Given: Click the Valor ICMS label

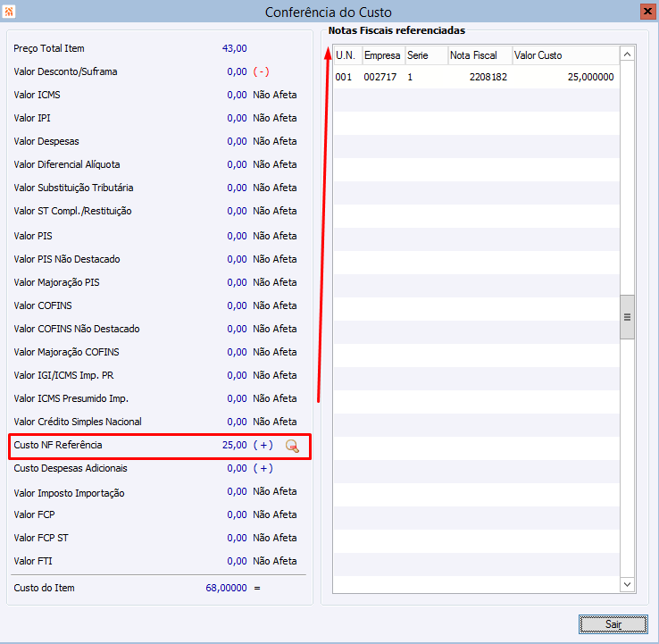Looking at the screenshot, I should (x=37, y=95).
